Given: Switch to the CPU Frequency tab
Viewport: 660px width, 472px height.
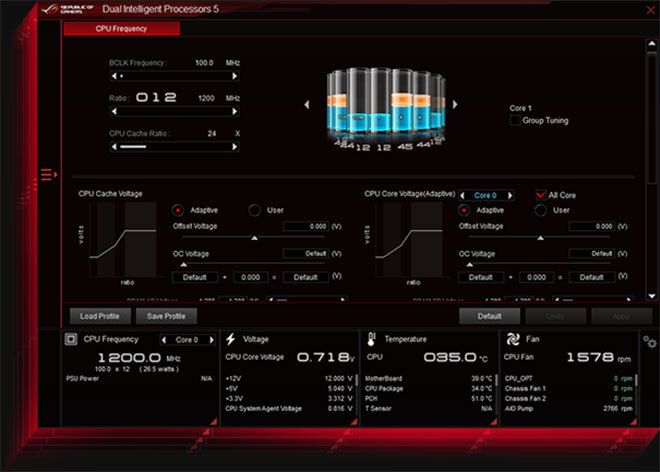Looking at the screenshot, I should 122,29.
